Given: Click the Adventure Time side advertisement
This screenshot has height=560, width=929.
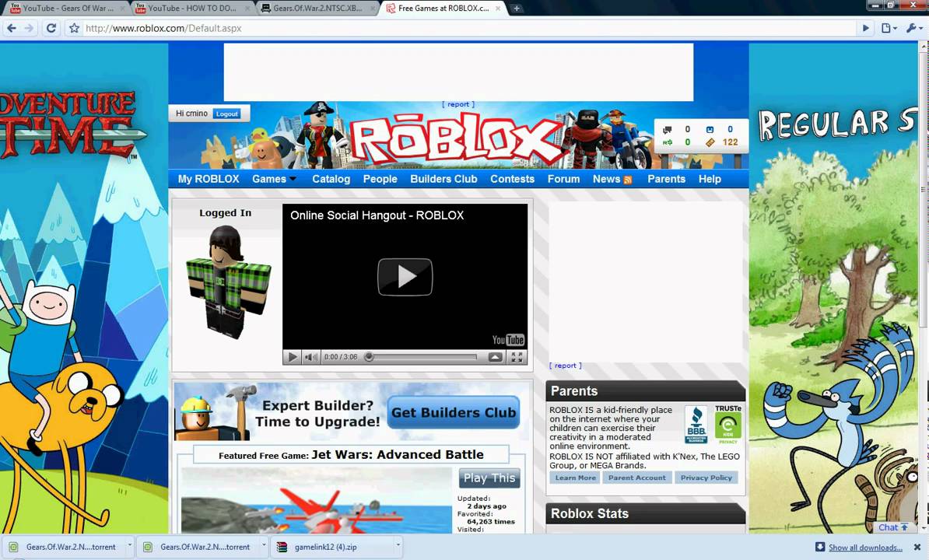Looking at the screenshot, I should pos(84,288).
